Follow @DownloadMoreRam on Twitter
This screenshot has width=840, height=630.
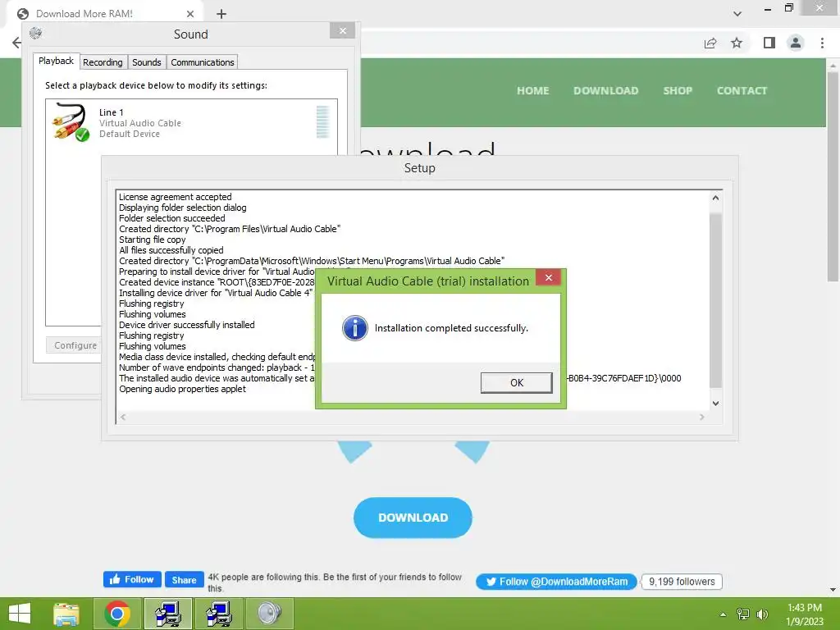tap(557, 582)
